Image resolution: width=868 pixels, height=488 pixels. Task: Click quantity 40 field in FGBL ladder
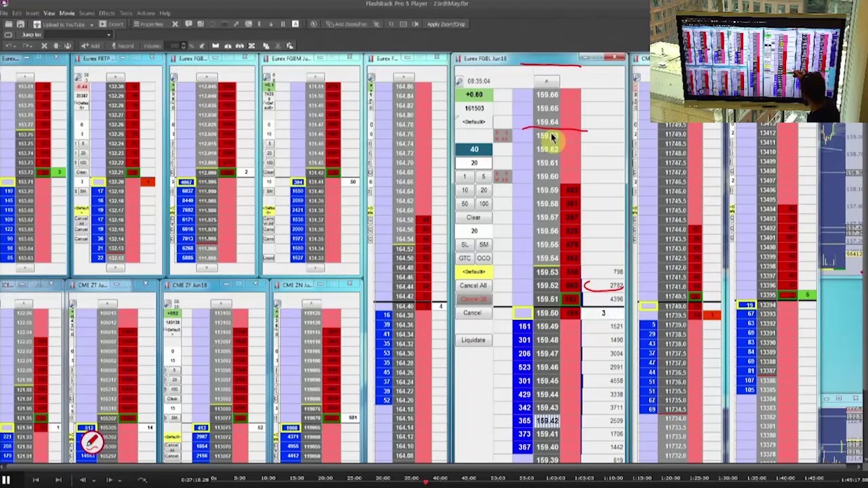point(474,149)
